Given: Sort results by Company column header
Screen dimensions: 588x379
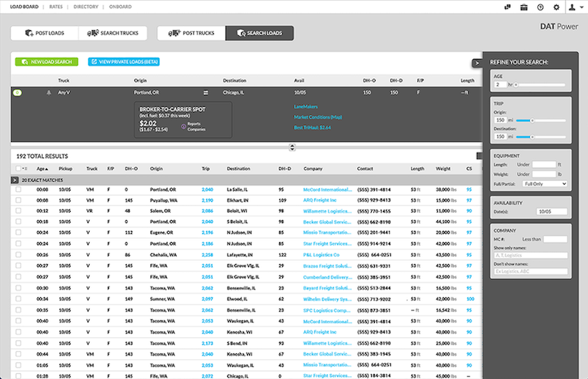Looking at the screenshot, I should point(313,169).
